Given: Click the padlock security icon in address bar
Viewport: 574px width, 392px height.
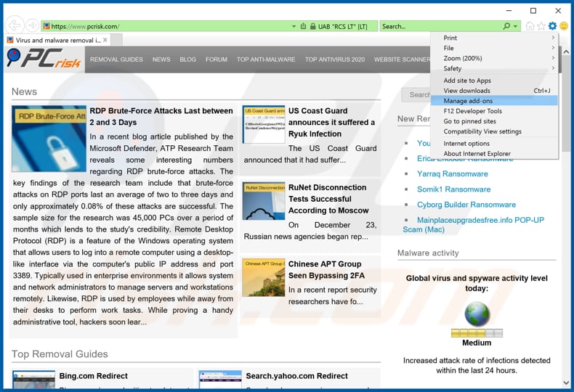Looking at the screenshot, I should tap(313, 26).
